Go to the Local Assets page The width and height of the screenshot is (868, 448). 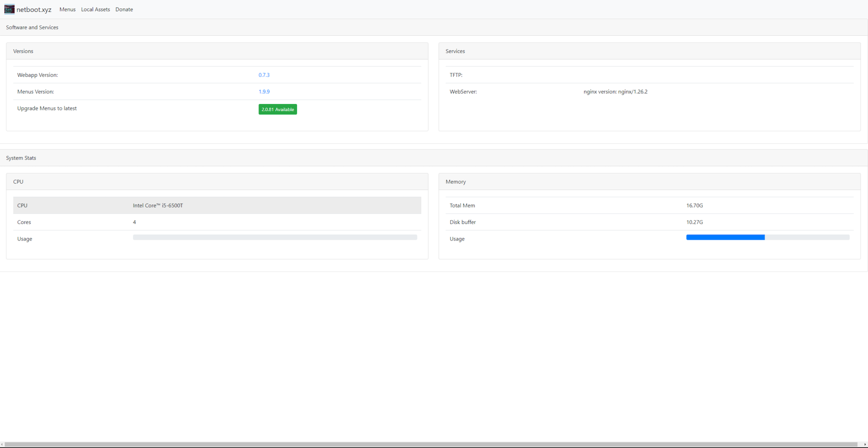(x=95, y=10)
